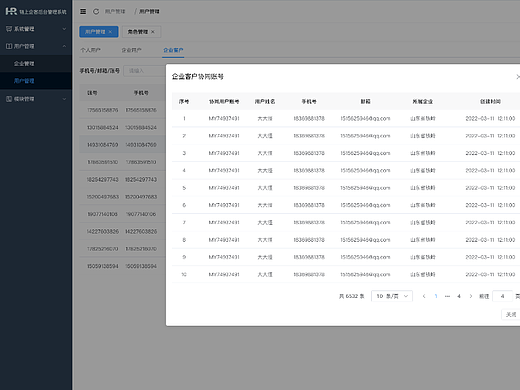
Task: Click the 系统管理 sidebar menu icon
Action: (9, 29)
